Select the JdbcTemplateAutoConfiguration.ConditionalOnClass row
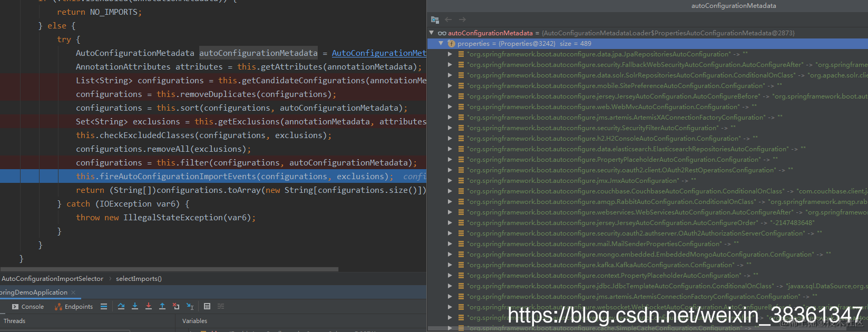This screenshot has width=868, height=332. 648,286
